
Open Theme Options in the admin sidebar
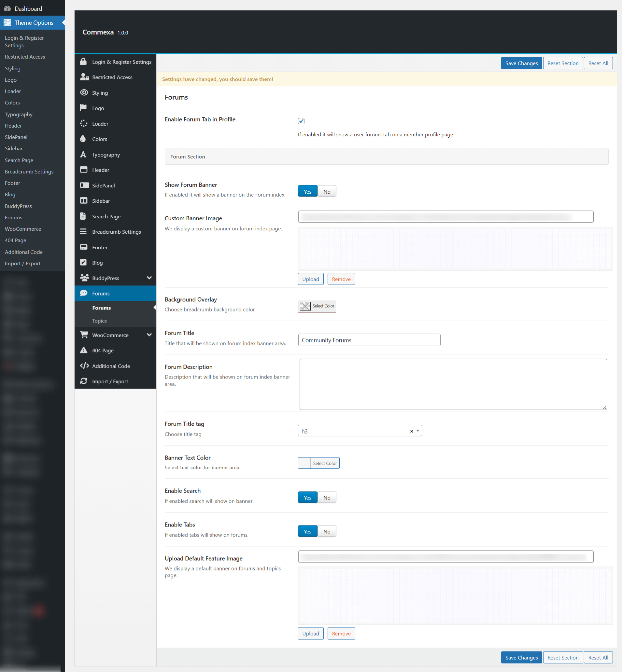34,22
